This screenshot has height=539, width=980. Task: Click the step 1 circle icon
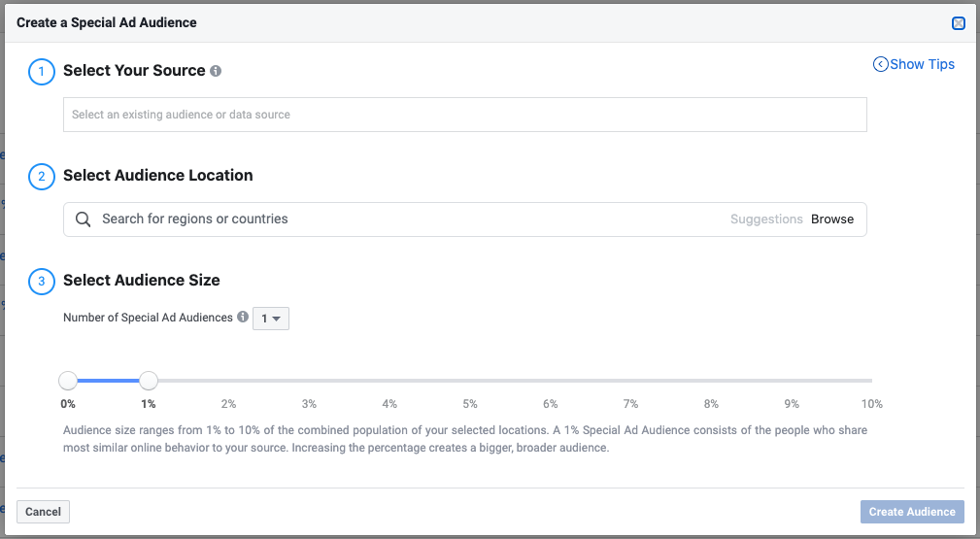[42, 71]
